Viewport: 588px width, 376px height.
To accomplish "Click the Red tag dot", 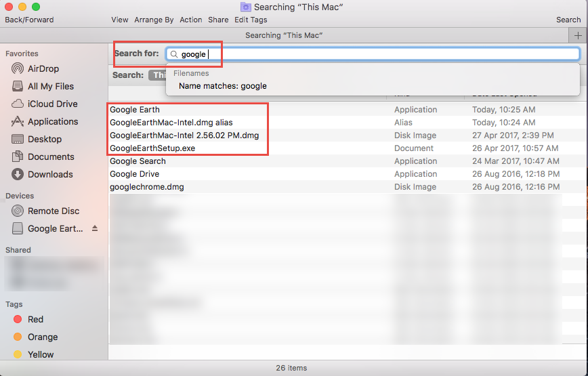I will coord(18,319).
